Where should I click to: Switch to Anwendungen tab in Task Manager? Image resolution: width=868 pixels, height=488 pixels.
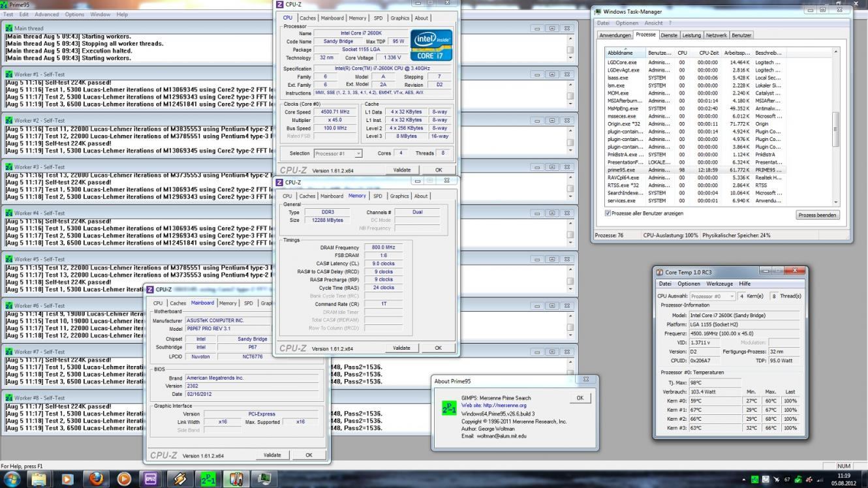(x=615, y=35)
